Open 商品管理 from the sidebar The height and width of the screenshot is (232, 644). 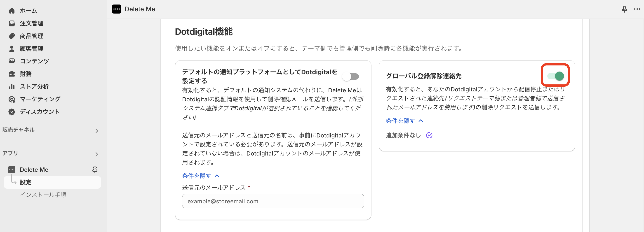tap(31, 36)
